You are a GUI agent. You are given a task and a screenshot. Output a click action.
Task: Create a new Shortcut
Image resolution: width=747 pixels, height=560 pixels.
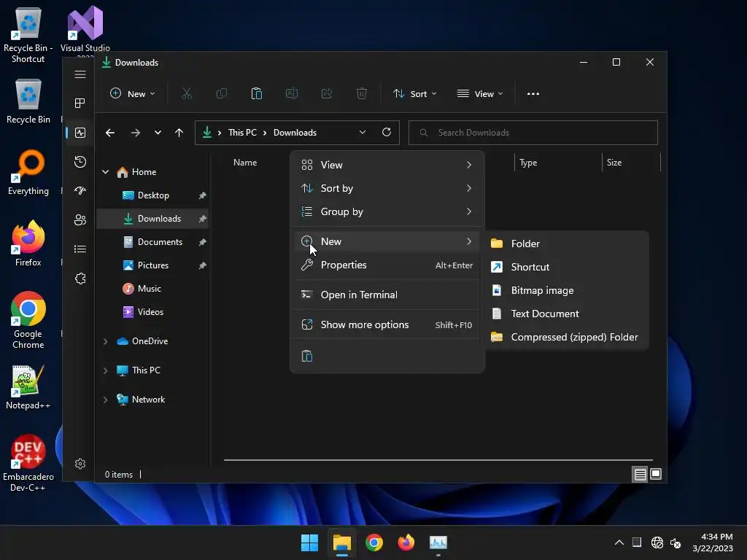pyautogui.click(x=567, y=267)
